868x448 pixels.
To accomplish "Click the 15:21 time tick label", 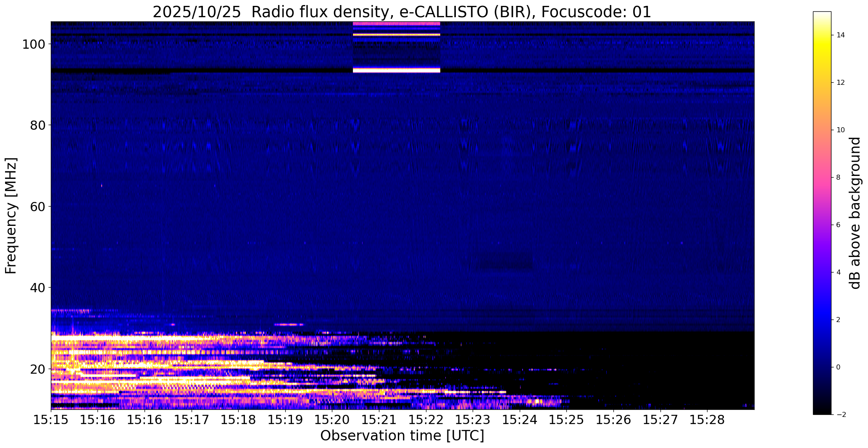I will (379, 420).
